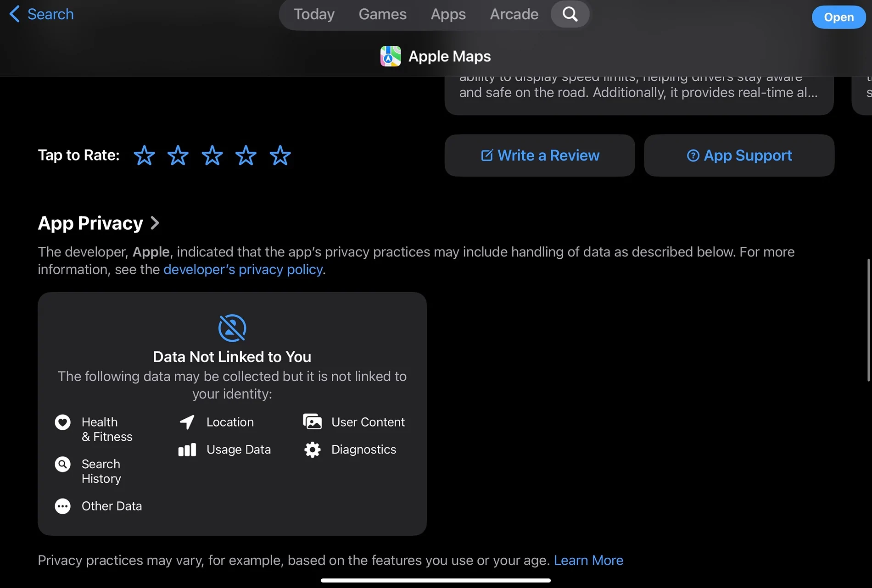The width and height of the screenshot is (872, 588).
Task: Click the Search History magnifier icon
Action: pos(63,464)
